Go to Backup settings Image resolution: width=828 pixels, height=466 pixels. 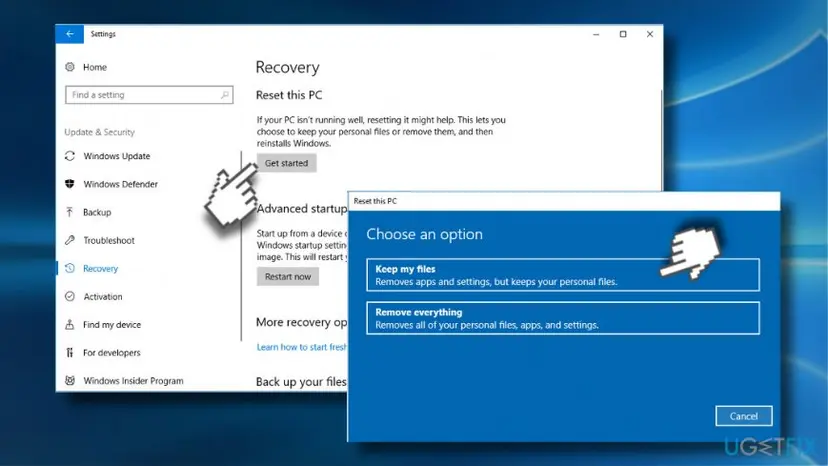pos(97,212)
